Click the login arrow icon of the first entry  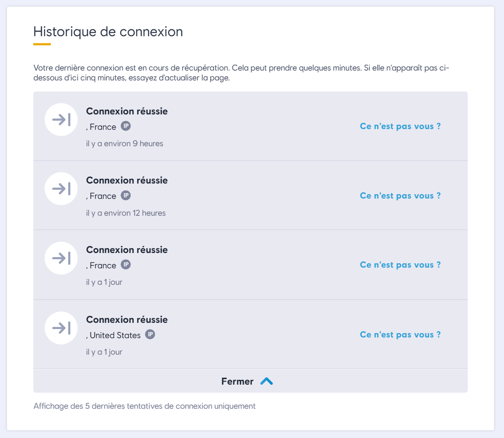tap(61, 120)
